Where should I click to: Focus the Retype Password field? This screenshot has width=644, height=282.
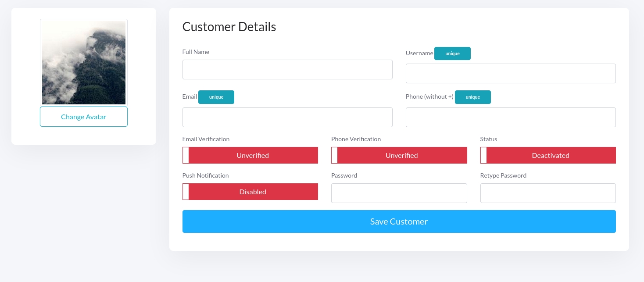pos(548,193)
